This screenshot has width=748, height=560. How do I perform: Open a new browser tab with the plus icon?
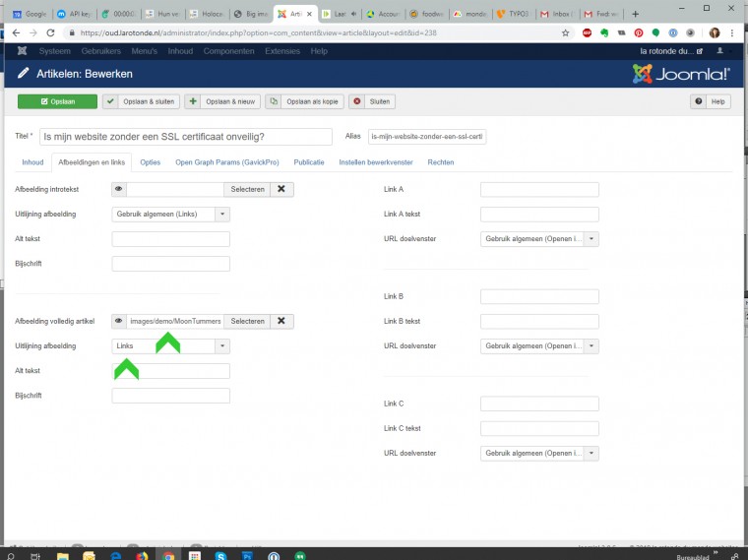tap(634, 14)
